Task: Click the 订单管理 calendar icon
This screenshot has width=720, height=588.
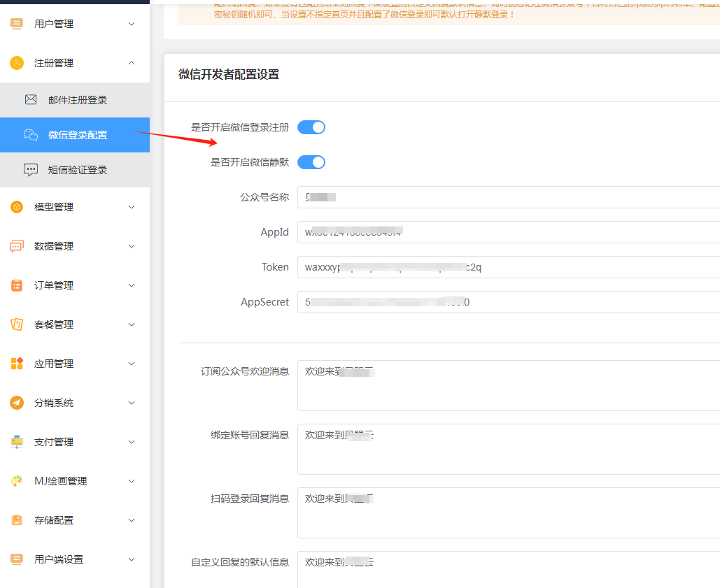Action: click(15, 285)
